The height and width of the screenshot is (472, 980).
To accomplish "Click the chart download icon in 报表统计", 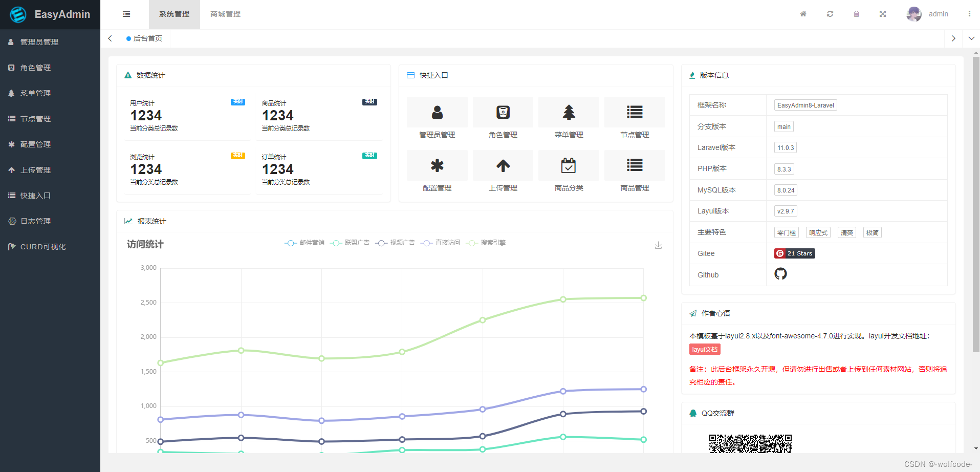I will point(658,245).
